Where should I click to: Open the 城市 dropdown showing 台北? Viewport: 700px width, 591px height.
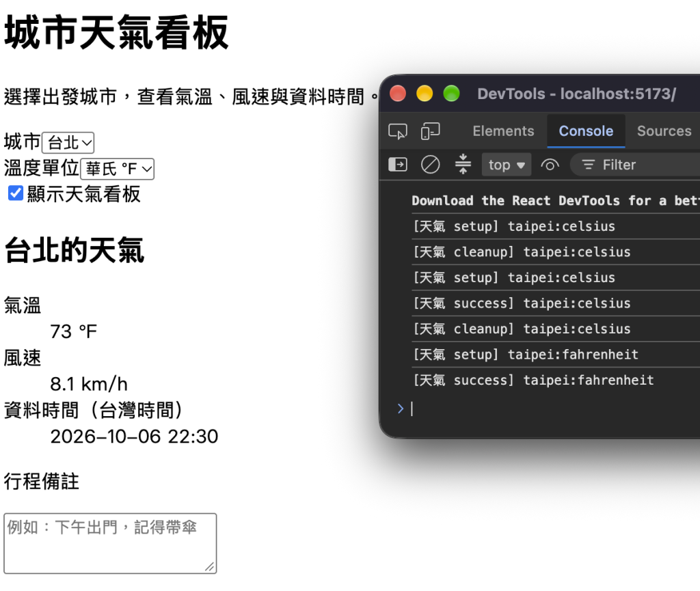(68, 143)
